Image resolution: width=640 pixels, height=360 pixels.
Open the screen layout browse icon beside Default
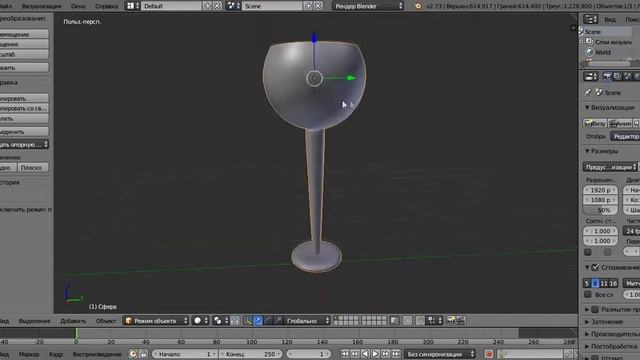coord(132,6)
